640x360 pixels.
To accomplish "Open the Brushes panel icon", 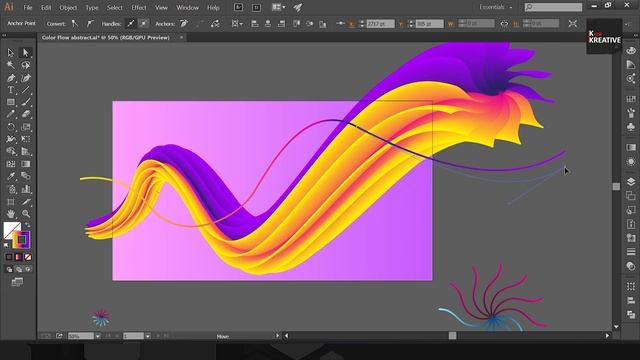I will pos(631,113).
